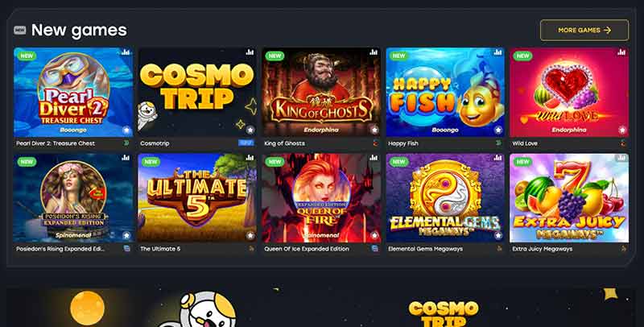Open stats icon on The Ultimate 5
The height and width of the screenshot is (327, 644).
point(250,158)
